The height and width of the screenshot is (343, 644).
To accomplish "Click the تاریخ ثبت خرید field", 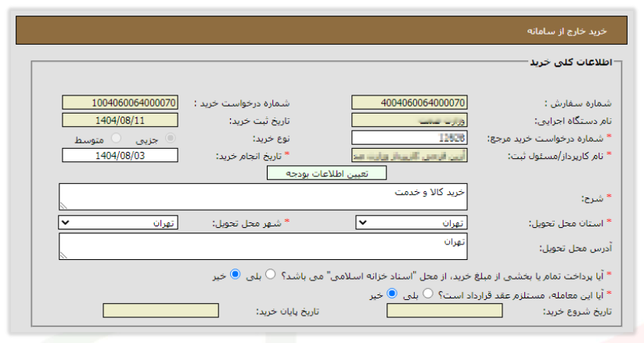I will (x=120, y=120).
